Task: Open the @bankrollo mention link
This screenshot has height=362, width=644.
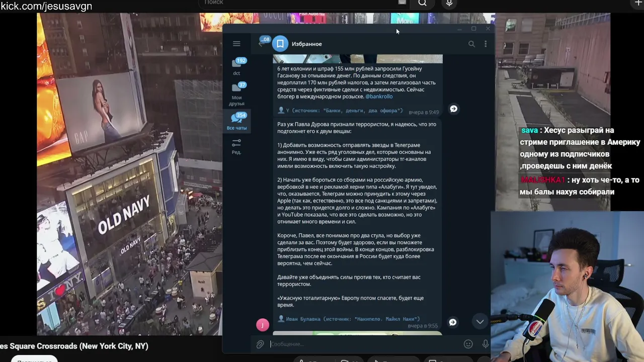Action: (379, 97)
